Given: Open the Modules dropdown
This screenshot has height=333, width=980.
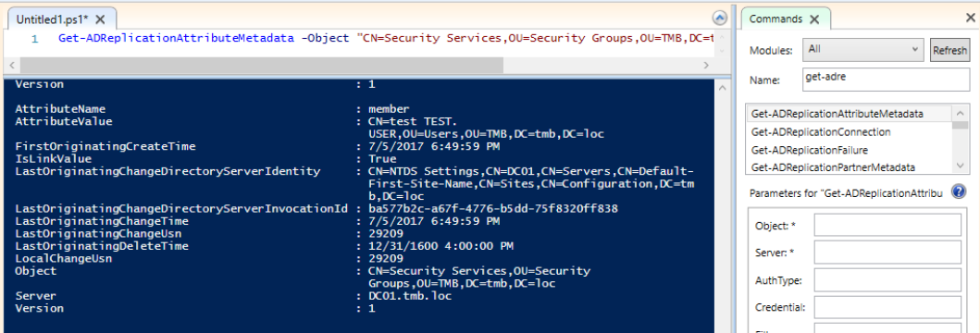Looking at the screenshot, I should 862,49.
